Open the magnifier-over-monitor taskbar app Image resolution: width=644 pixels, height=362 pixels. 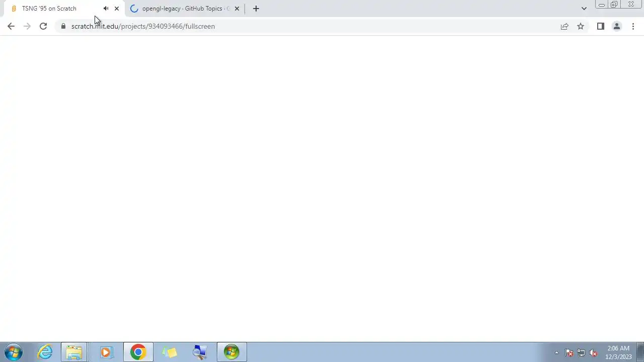pos(200,352)
